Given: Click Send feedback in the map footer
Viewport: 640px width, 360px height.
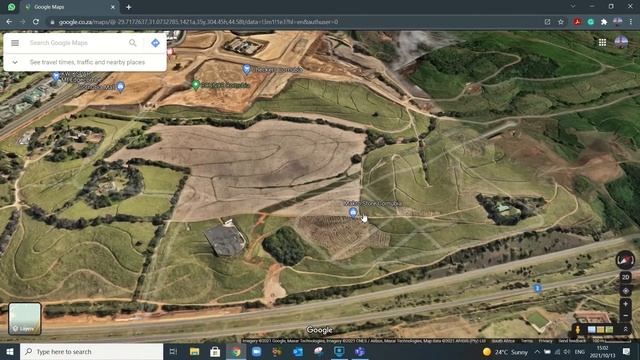Looking at the screenshot, I should [572, 341].
